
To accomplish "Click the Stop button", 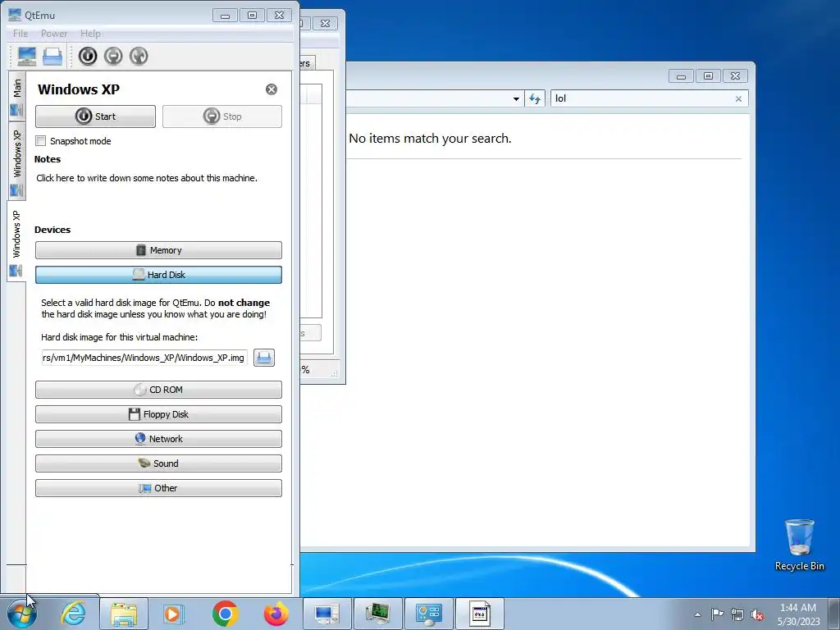I will tap(222, 116).
